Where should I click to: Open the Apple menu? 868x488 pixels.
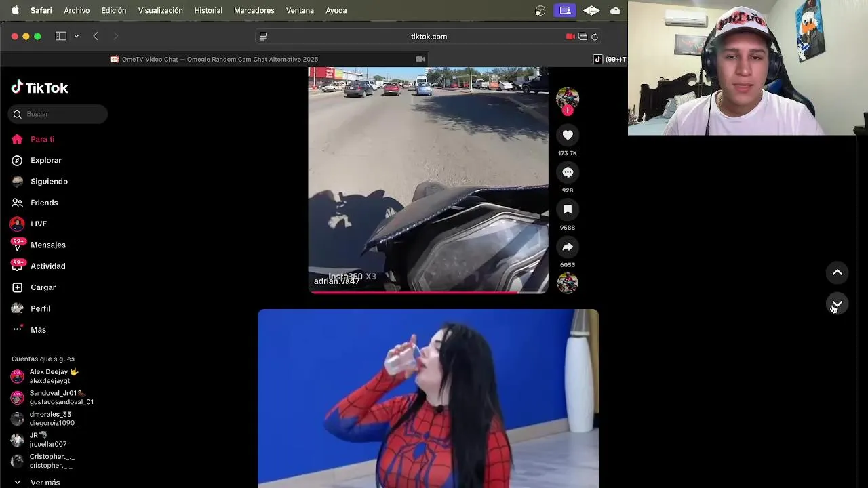(x=15, y=10)
